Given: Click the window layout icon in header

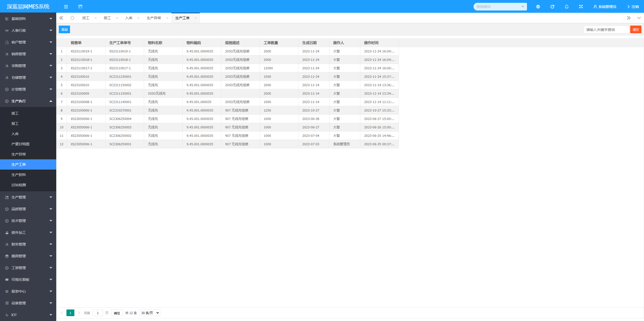Looking at the screenshot, I should [80, 7].
